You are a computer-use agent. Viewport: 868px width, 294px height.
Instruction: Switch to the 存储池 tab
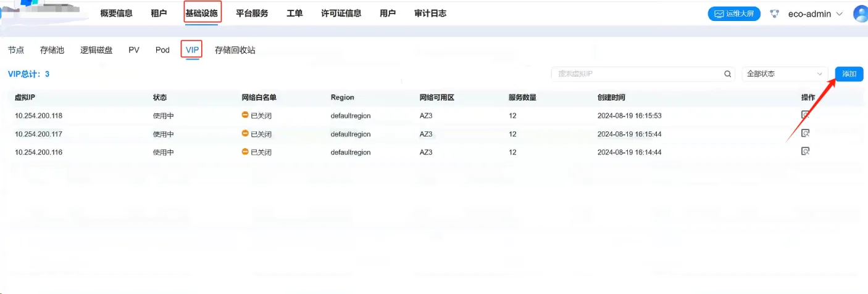[52, 50]
